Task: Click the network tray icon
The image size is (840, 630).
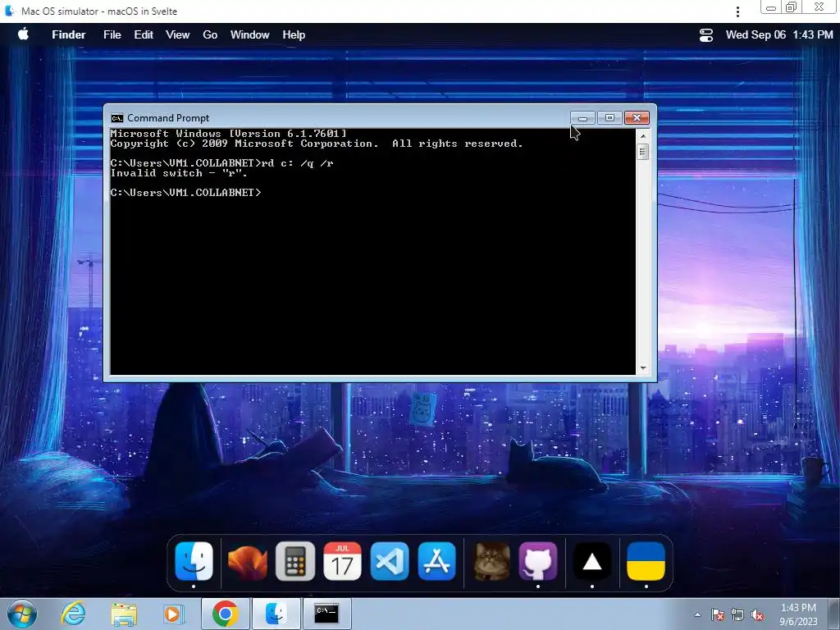Action: point(737,615)
